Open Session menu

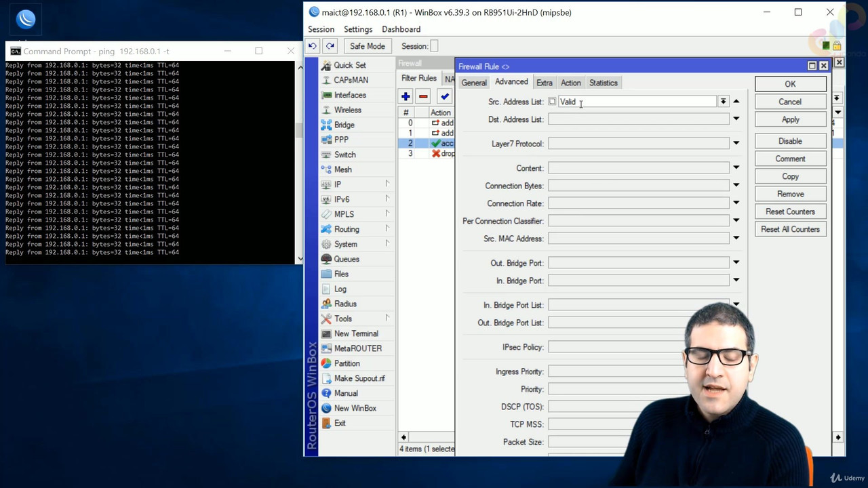click(321, 29)
